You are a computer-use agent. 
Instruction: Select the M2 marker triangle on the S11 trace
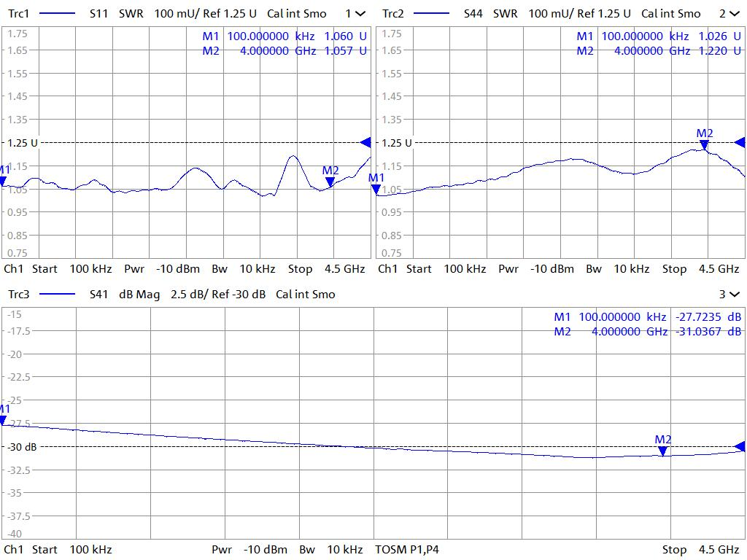click(x=330, y=182)
